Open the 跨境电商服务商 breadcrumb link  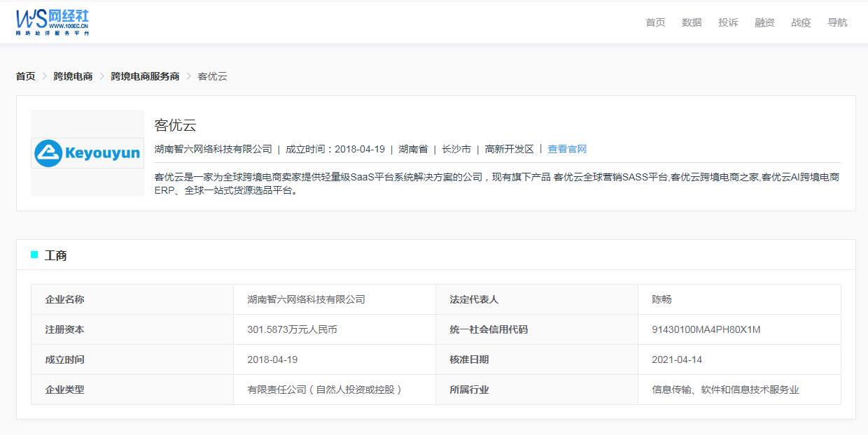coord(145,76)
